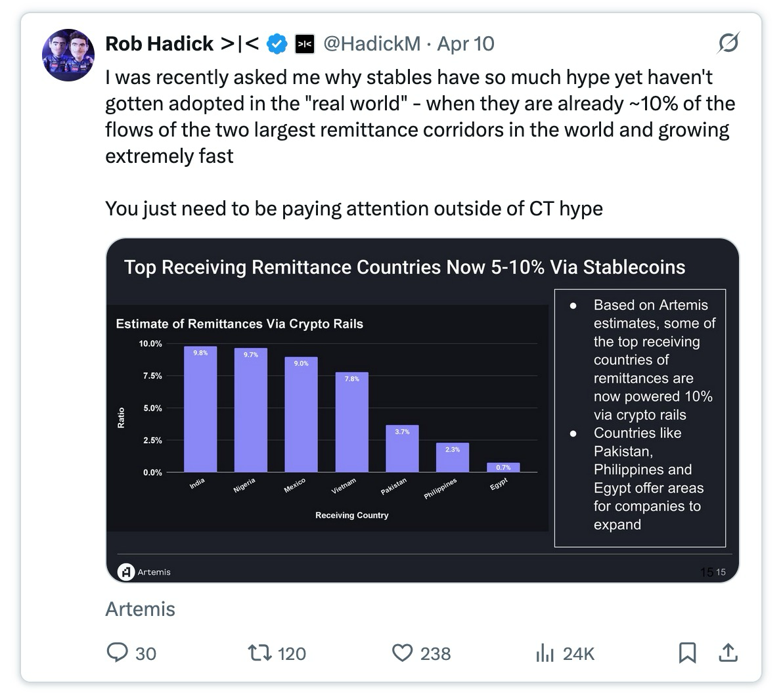Share the tweet via upload arrow icon
The height and width of the screenshot is (700, 783).
tap(728, 653)
